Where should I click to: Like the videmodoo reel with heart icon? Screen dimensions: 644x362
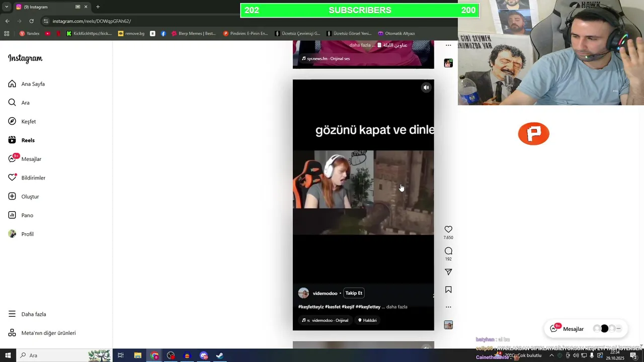pos(448,229)
